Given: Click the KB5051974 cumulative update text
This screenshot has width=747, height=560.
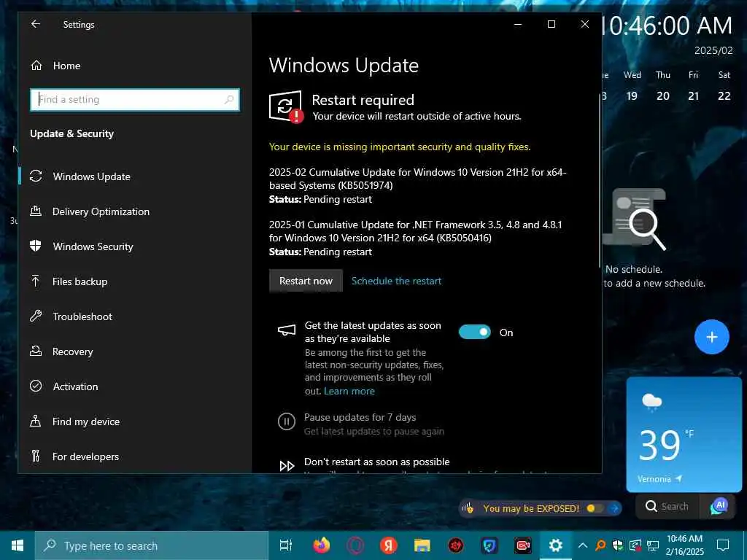Looking at the screenshot, I should click(x=417, y=179).
